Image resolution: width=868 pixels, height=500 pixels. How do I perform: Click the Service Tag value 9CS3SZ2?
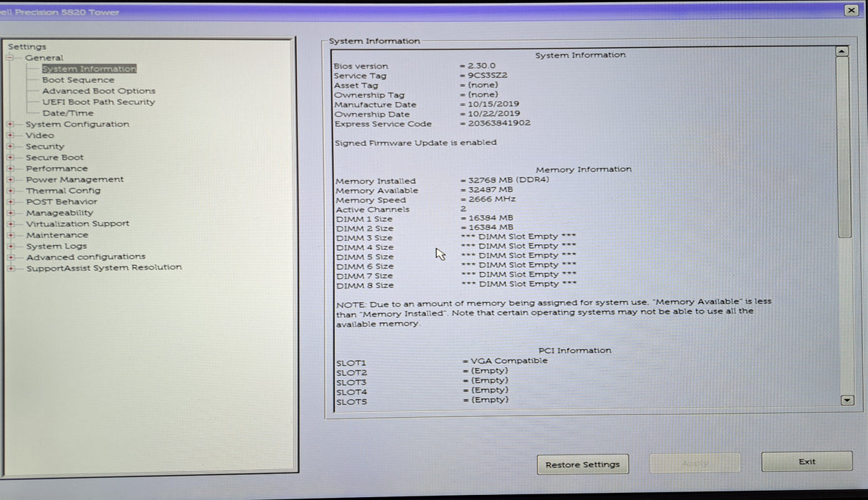pyautogui.click(x=488, y=75)
